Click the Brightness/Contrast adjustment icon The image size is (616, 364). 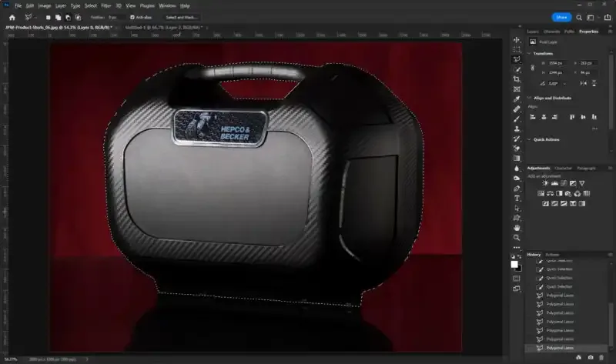click(x=545, y=182)
